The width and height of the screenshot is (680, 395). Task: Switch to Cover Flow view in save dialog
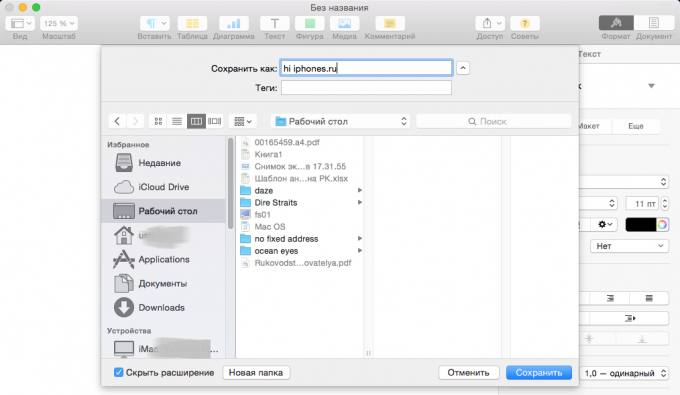point(214,121)
